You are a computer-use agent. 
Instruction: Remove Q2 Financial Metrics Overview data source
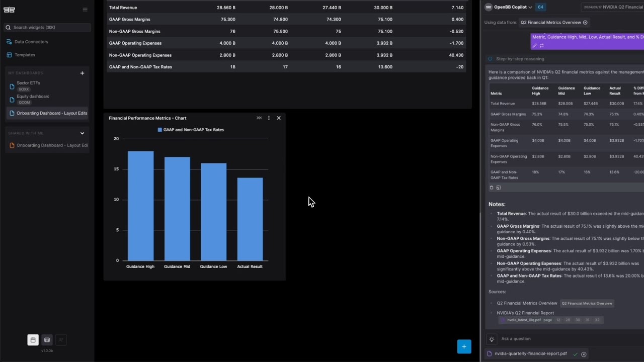(x=585, y=23)
